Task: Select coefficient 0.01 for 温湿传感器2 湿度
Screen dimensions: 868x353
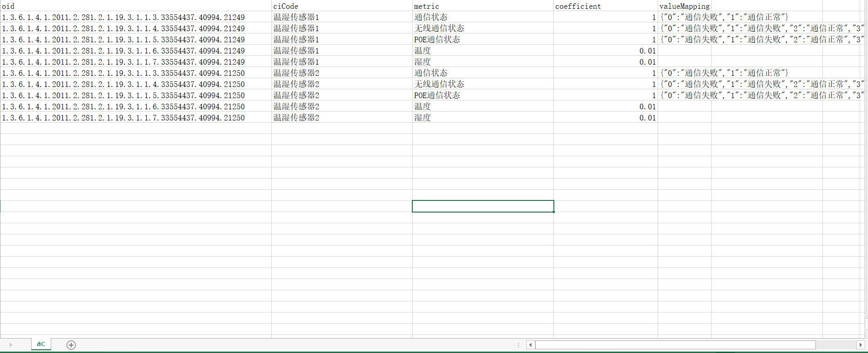Action: tap(606, 118)
